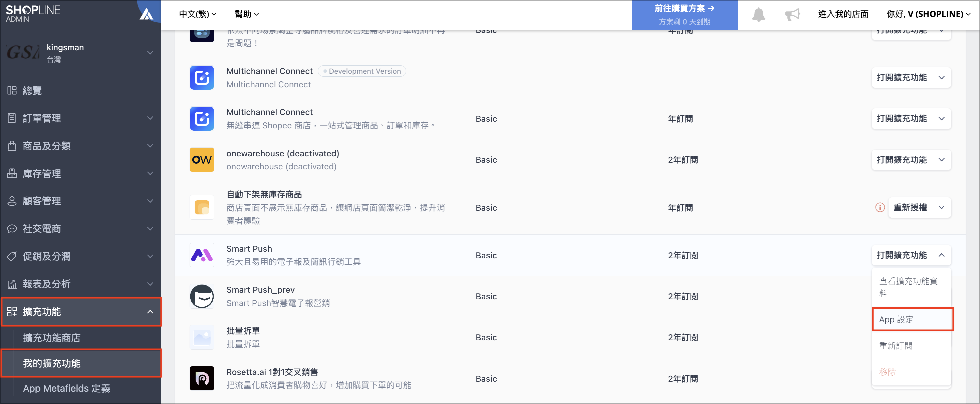Click the red info warning icon beside 重新授權

pyautogui.click(x=880, y=208)
